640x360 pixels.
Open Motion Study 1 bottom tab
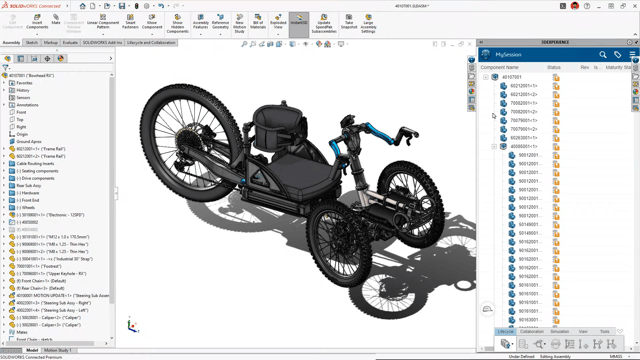click(x=58, y=350)
